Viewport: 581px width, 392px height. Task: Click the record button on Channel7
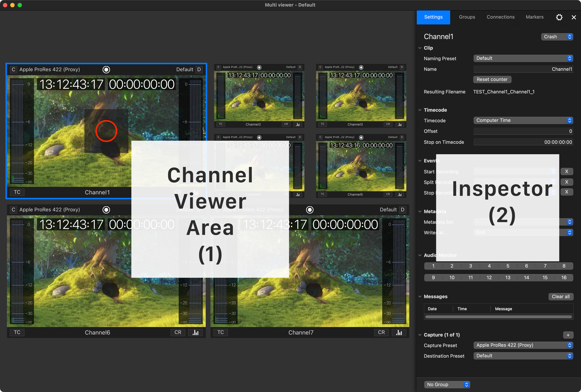coord(310,210)
